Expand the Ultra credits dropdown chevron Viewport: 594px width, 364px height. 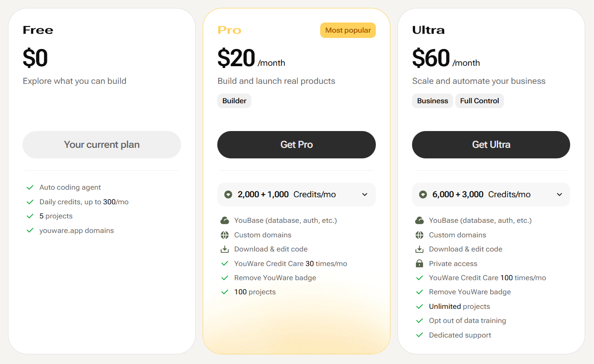click(560, 195)
